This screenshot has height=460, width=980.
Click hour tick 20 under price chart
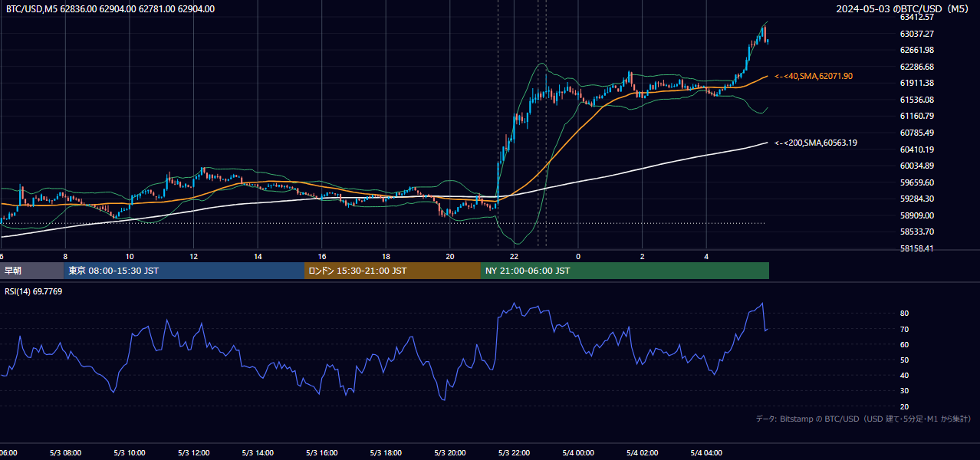click(x=450, y=256)
